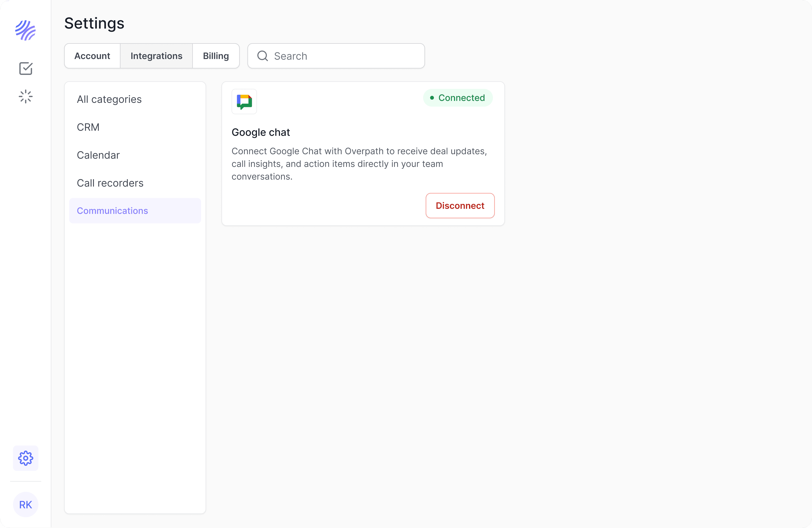Click the Connected status badge
The height and width of the screenshot is (528, 812).
(458, 98)
